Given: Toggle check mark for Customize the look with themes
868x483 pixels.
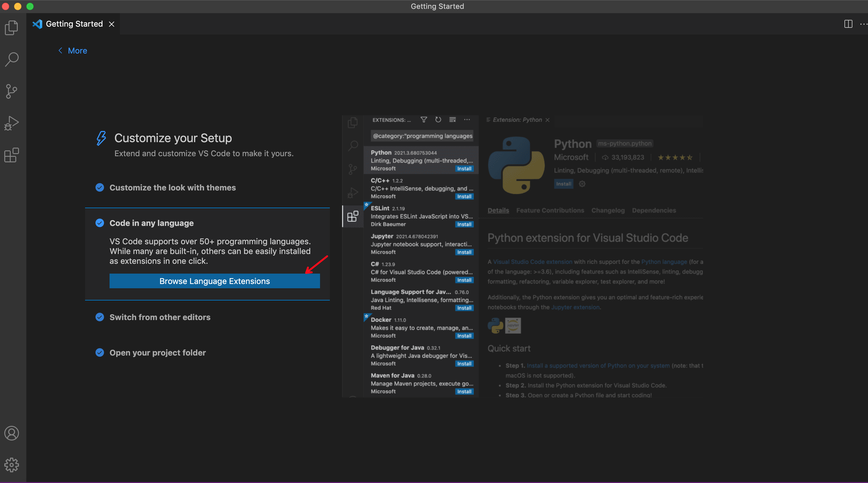Looking at the screenshot, I should tap(100, 187).
